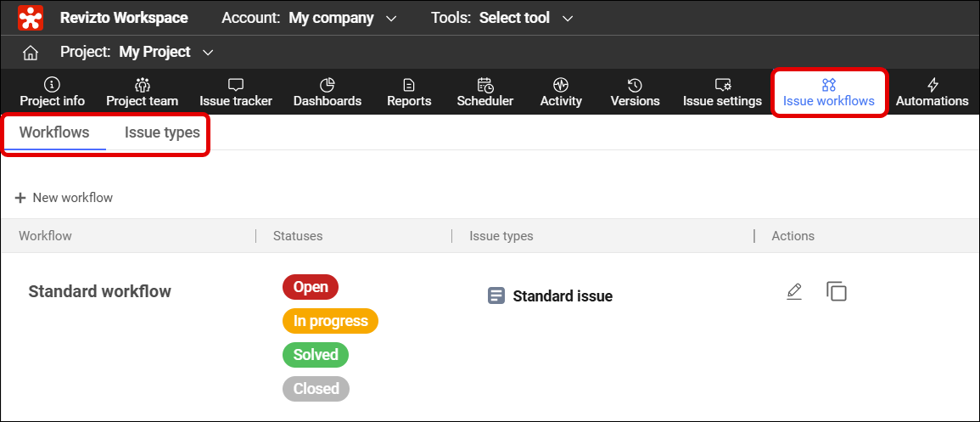Click the Standard issue label

(563, 296)
